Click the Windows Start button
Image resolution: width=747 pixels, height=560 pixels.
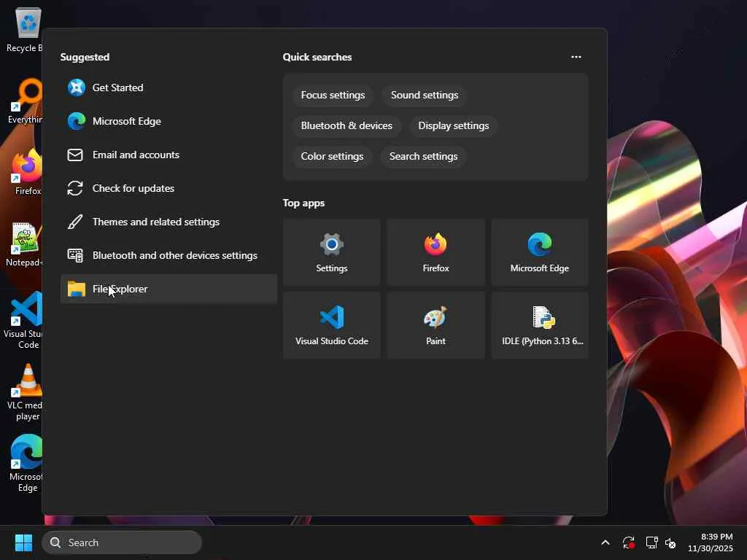(x=23, y=542)
